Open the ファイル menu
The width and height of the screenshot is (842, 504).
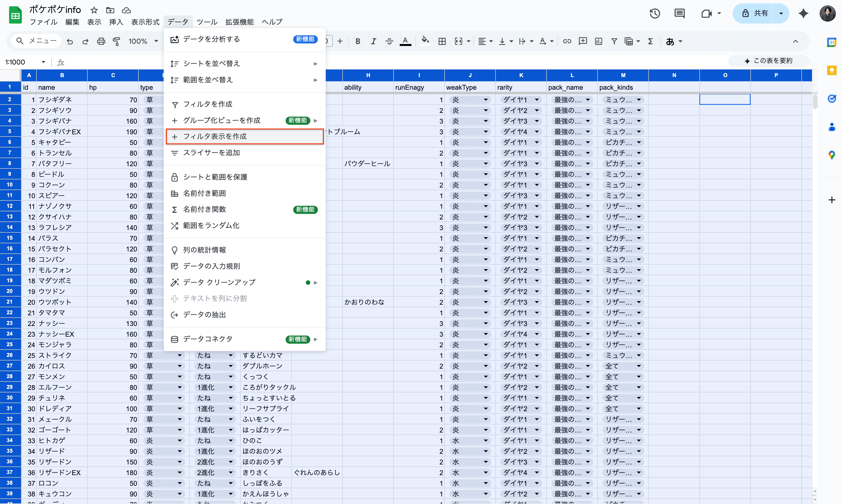point(43,22)
